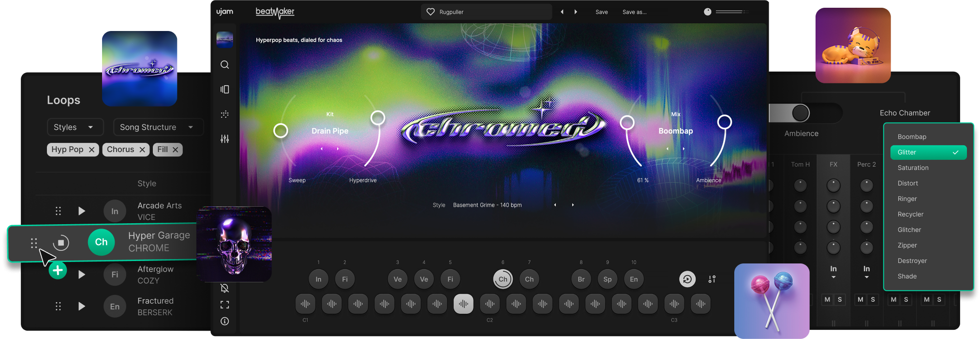Choose Saturation from the effect menu
The width and height of the screenshot is (980, 339).
(x=929, y=168)
